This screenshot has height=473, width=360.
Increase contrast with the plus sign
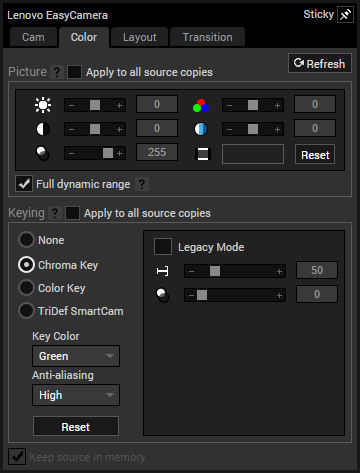coord(119,129)
